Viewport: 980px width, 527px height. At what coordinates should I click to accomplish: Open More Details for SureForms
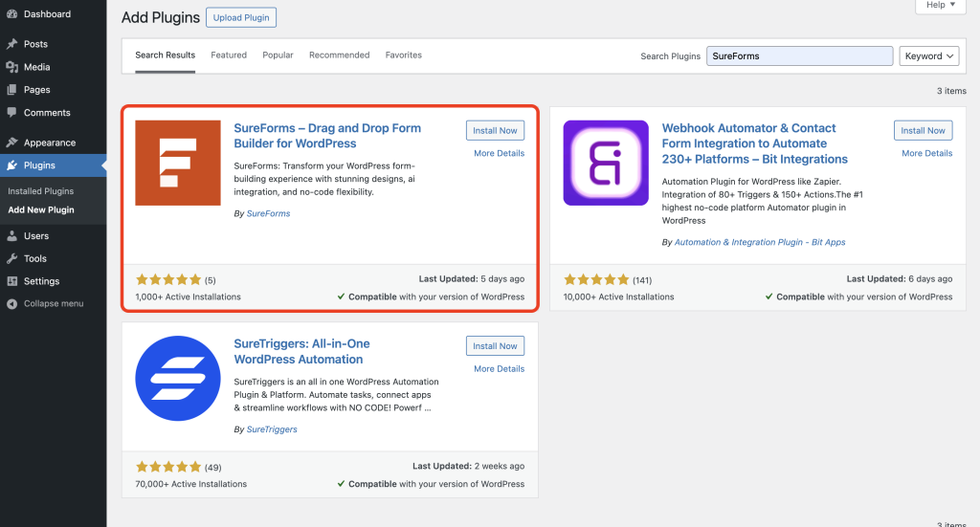pos(499,153)
